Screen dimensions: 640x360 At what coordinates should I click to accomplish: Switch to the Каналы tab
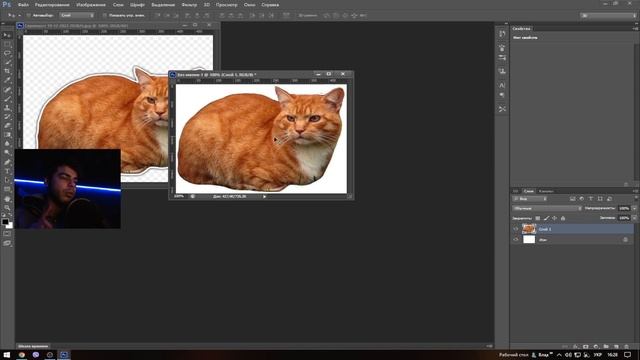point(546,191)
